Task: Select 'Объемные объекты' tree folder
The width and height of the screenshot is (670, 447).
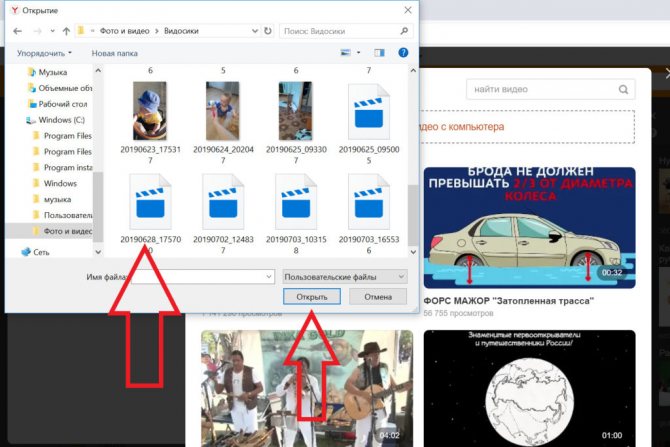Action: (x=59, y=88)
